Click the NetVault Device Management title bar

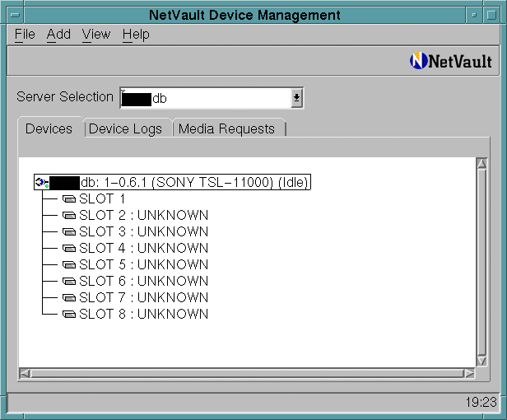coord(244,15)
